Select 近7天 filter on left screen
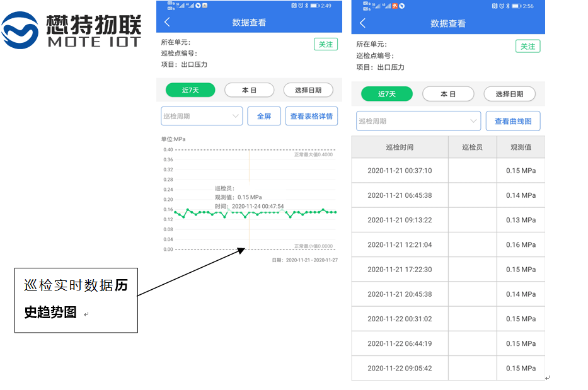The width and height of the screenshot is (588, 390). coord(190,90)
